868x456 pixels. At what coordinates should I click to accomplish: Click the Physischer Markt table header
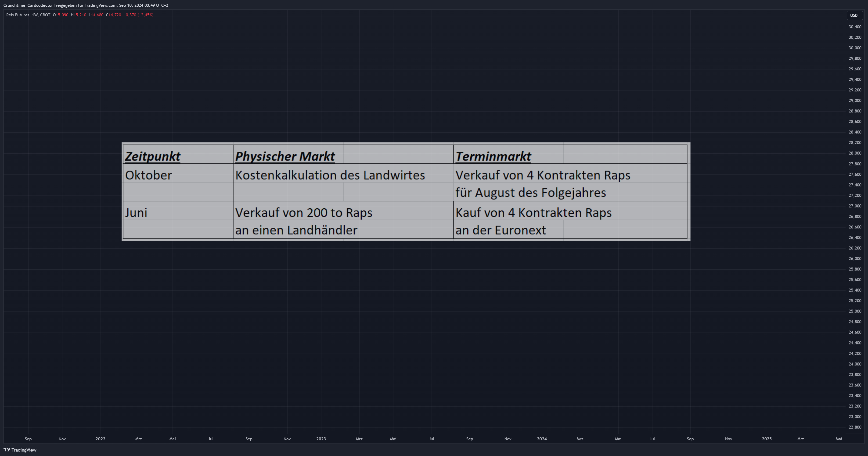[x=285, y=156]
